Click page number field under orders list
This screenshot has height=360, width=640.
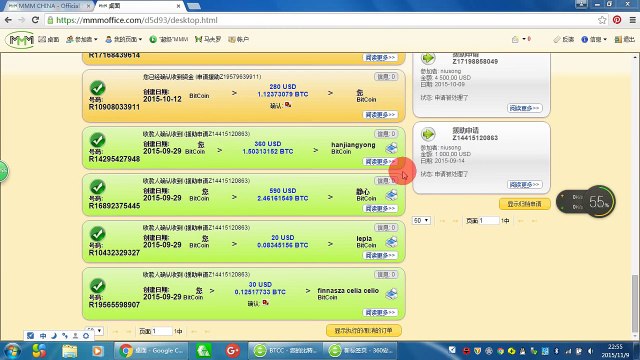pyautogui.click(x=161, y=331)
